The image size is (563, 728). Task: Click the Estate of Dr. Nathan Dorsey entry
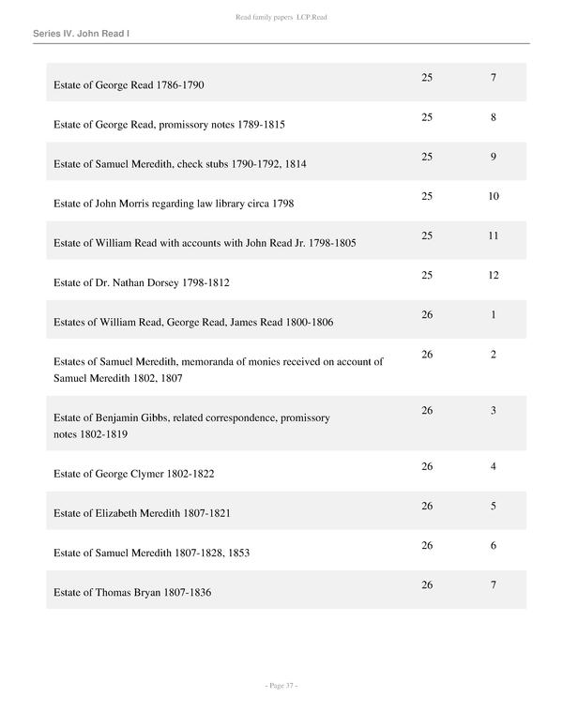click(x=142, y=282)
